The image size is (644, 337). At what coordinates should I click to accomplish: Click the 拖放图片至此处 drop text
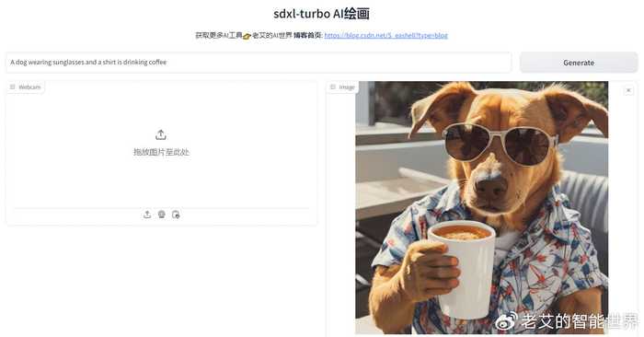pos(161,152)
